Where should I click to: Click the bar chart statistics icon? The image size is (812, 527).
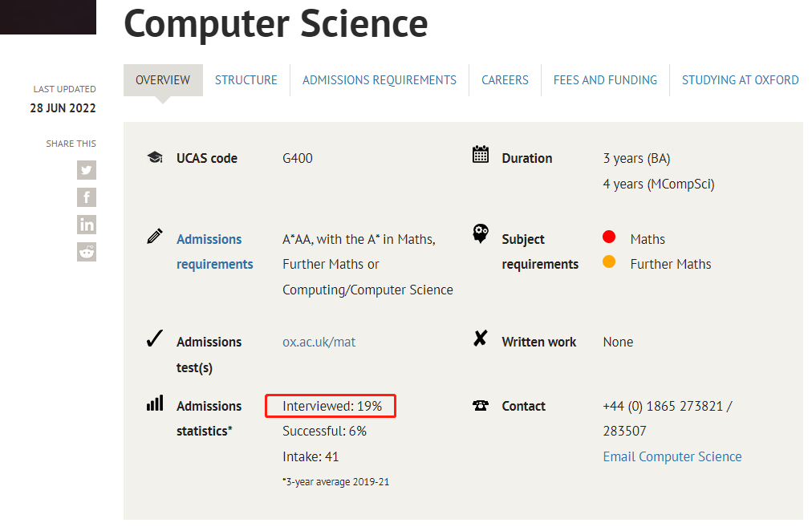[x=155, y=403]
